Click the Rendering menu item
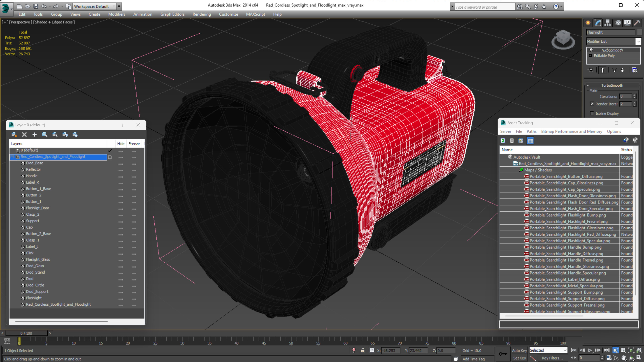The width and height of the screenshot is (644, 362). pos(202,14)
